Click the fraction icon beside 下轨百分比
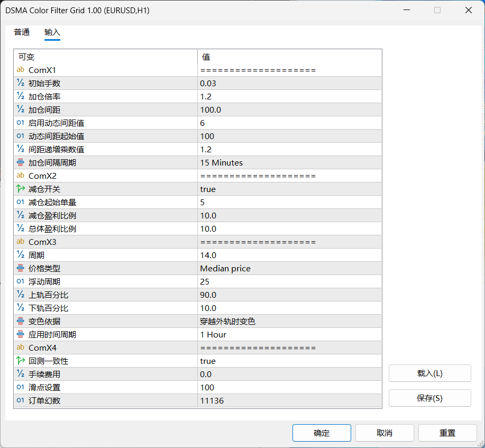The height and width of the screenshot is (448, 485). click(21, 308)
